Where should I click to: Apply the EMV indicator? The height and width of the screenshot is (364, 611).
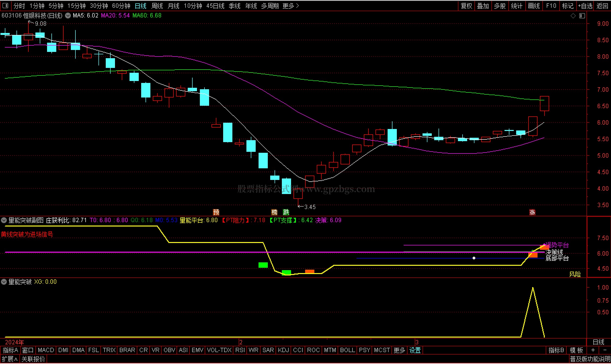point(197,350)
